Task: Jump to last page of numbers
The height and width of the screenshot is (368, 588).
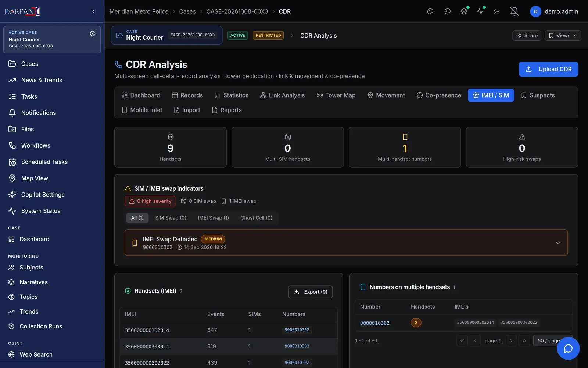Action: click(524, 340)
